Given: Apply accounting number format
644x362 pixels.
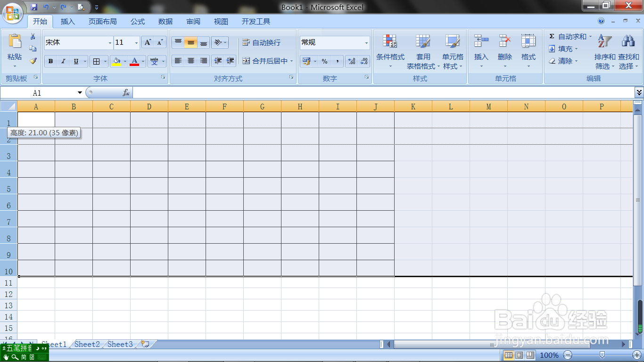Looking at the screenshot, I should [306, 61].
